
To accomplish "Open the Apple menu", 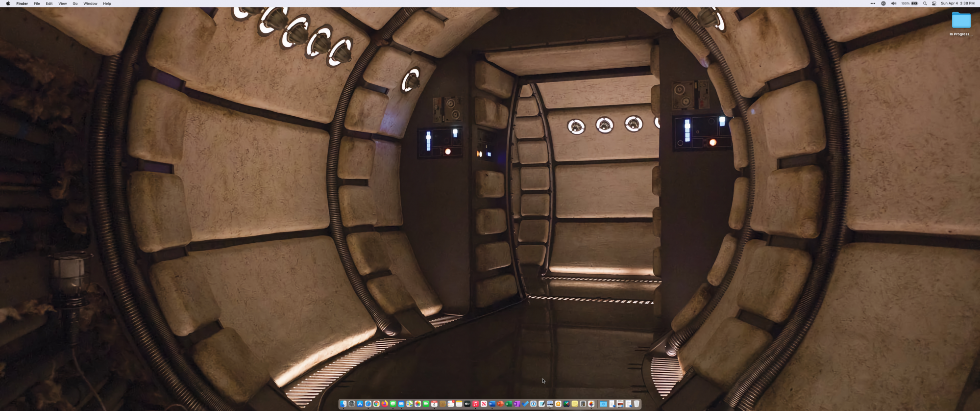I will point(8,3).
